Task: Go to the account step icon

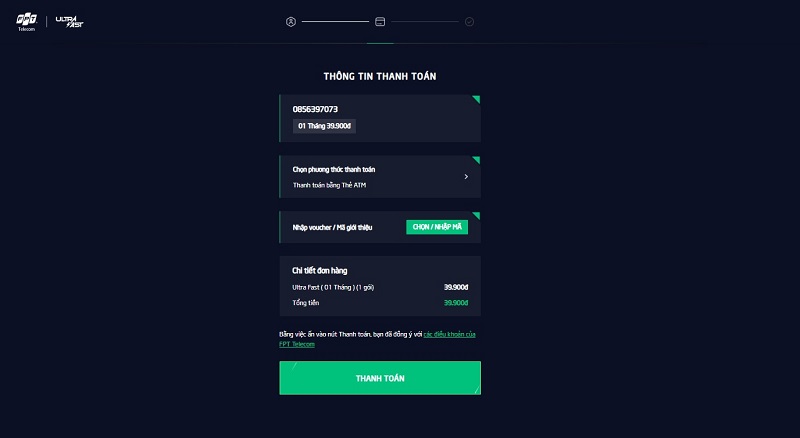Action: click(291, 21)
